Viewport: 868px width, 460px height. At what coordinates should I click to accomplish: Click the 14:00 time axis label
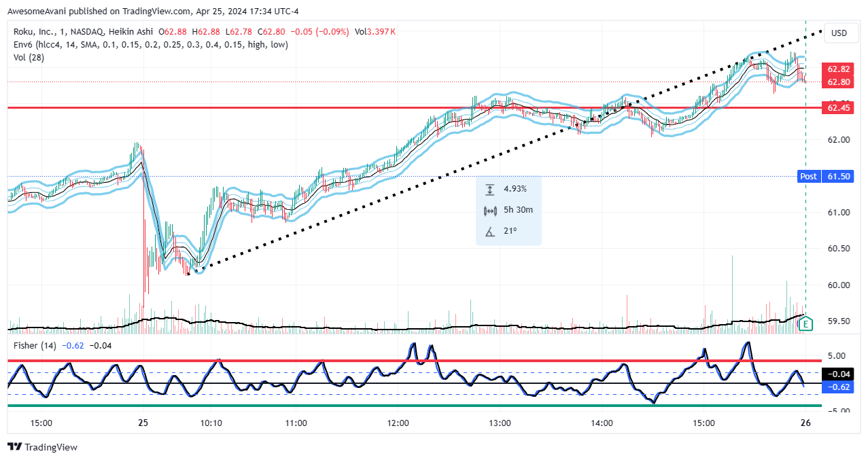602,423
